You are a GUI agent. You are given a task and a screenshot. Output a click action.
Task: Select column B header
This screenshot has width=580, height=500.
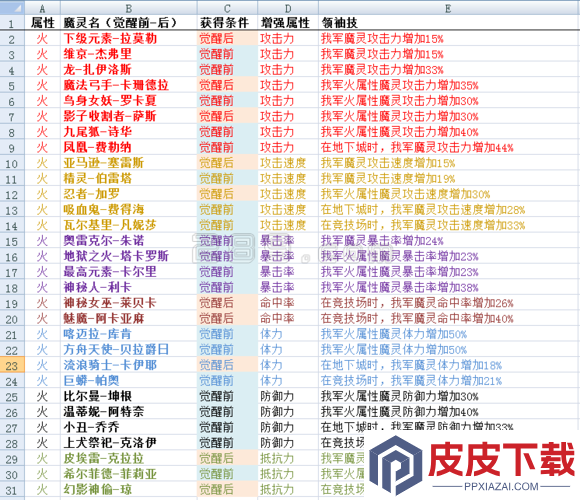pyautogui.click(x=129, y=8)
